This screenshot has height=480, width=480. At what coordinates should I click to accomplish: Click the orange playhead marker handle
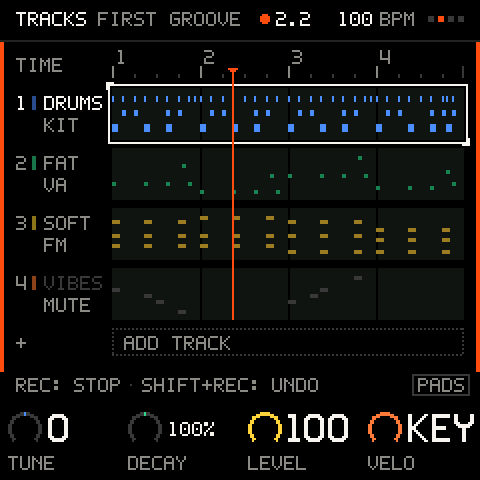tap(233, 70)
